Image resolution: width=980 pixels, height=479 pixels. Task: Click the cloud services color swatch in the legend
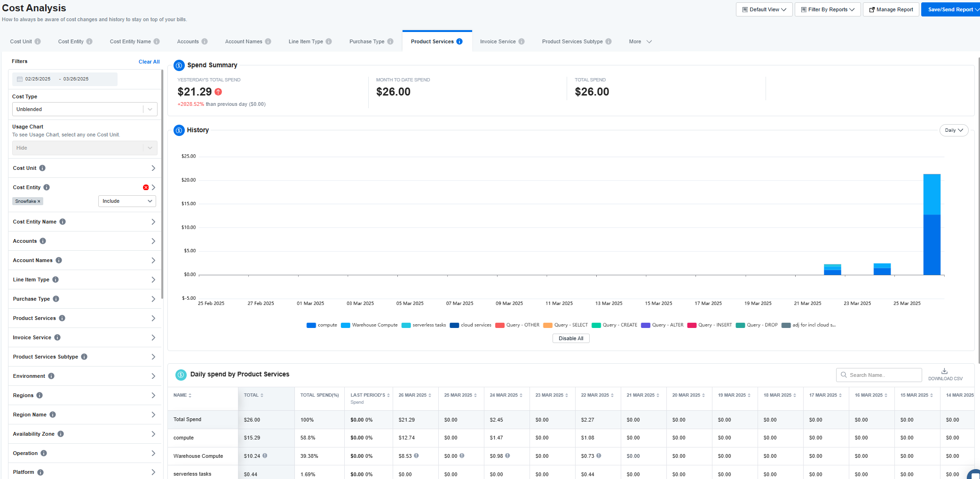pyautogui.click(x=454, y=325)
